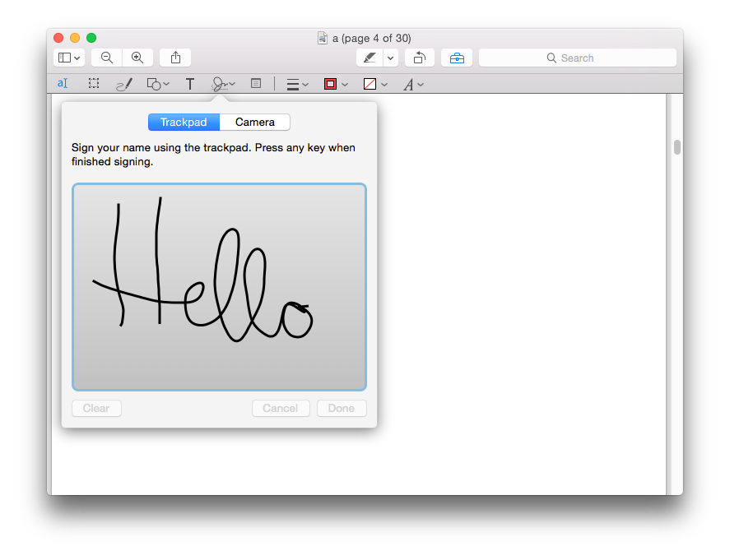Viewport: 730px width, 560px height.
Task: Click the document proxy icon in title
Action: click(x=322, y=38)
